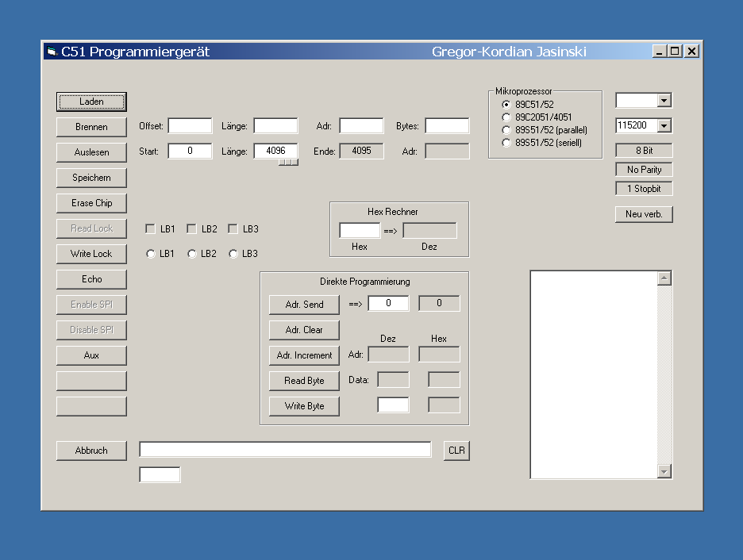Click the Aux button

pyautogui.click(x=91, y=355)
